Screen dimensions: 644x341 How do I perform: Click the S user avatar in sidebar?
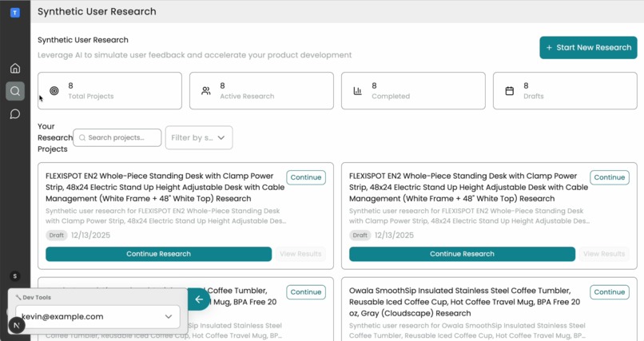(15, 276)
